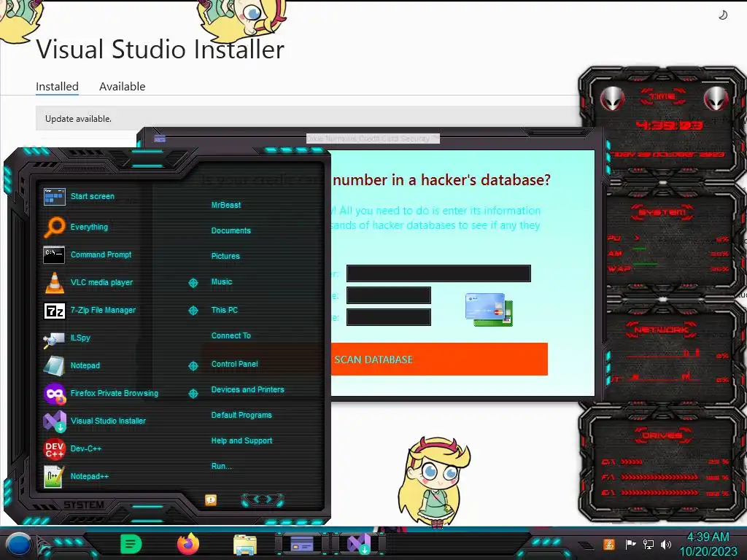The image size is (747, 560).
Task: Click the orange notification icon in start menu
Action: pos(211,499)
